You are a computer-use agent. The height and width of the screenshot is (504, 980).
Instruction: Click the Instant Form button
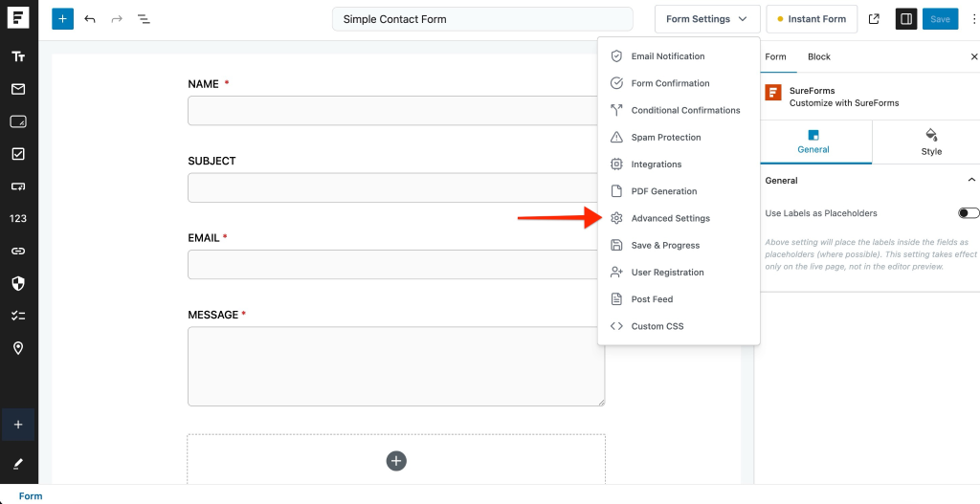pos(812,19)
